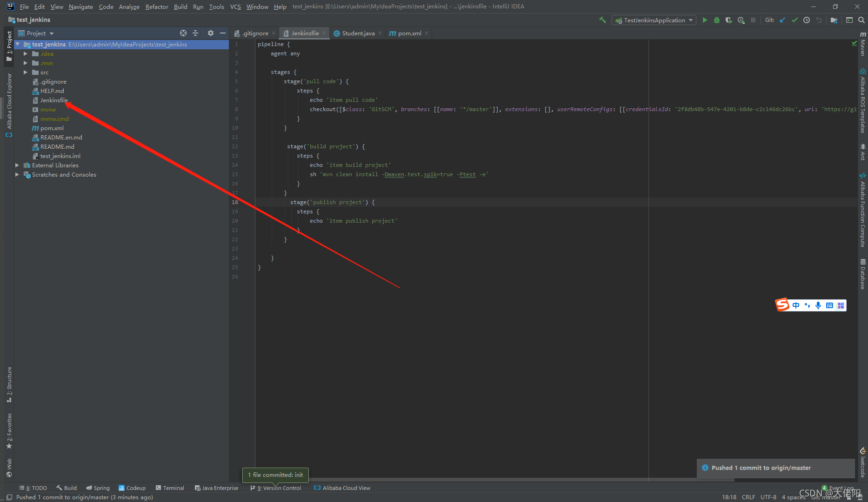
Task: Toggle the 6: TODO tool window
Action: (x=33, y=488)
